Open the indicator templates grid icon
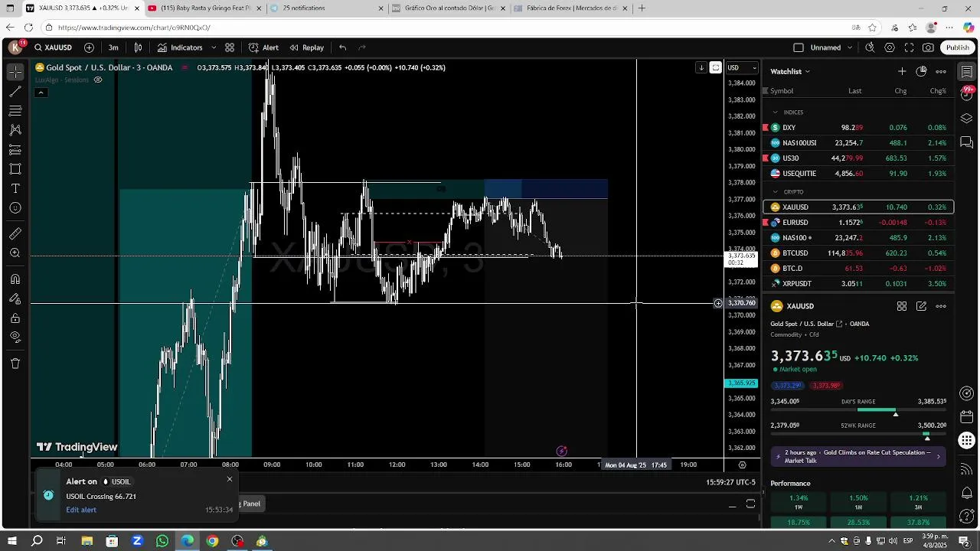The width and height of the screenshot is (980, 551). 230,47
